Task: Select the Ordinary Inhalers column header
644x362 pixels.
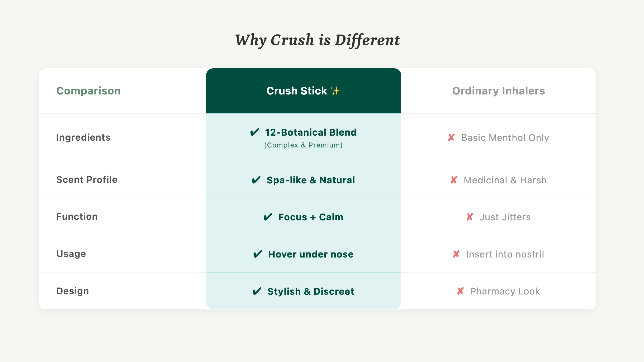Action: coord(498,91)
